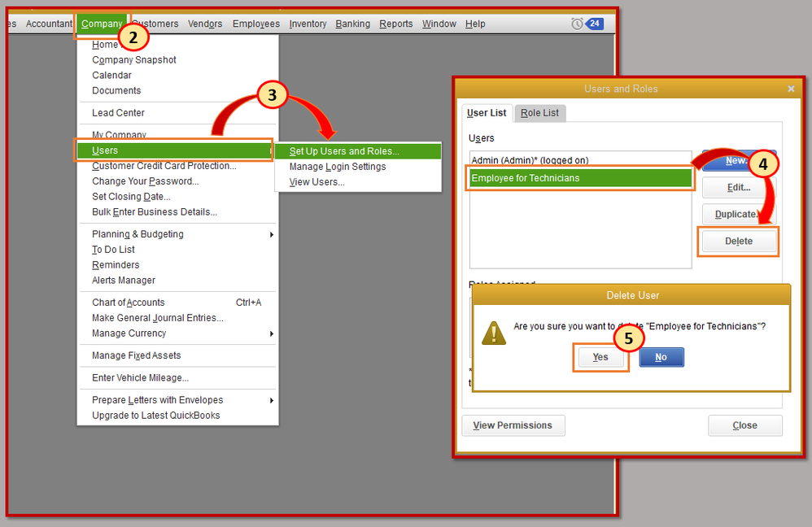Open the Reports menu
Viewport: 812px width, 527px height.
pos(395,24)
